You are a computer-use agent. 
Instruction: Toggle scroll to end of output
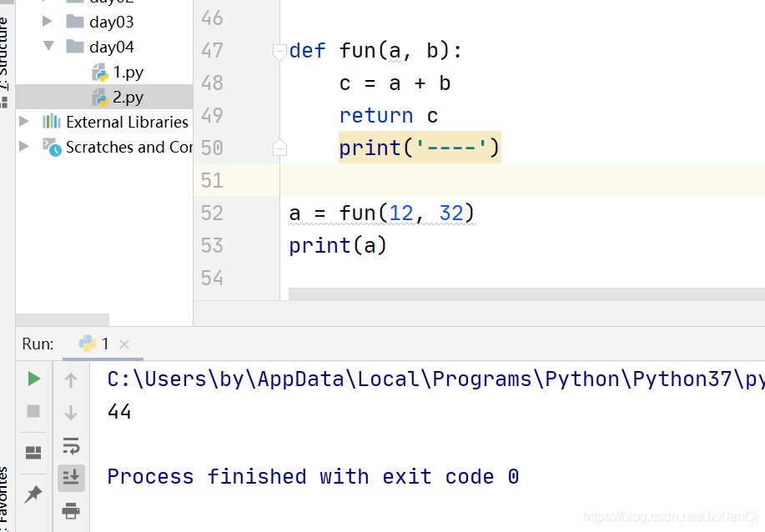pyautogui.click(x=71, y=478)
